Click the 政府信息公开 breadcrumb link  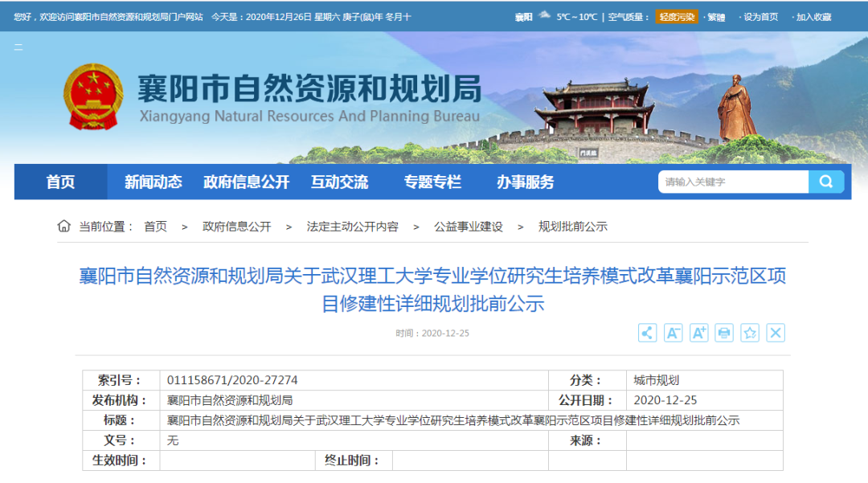click(x=236, y=227)
